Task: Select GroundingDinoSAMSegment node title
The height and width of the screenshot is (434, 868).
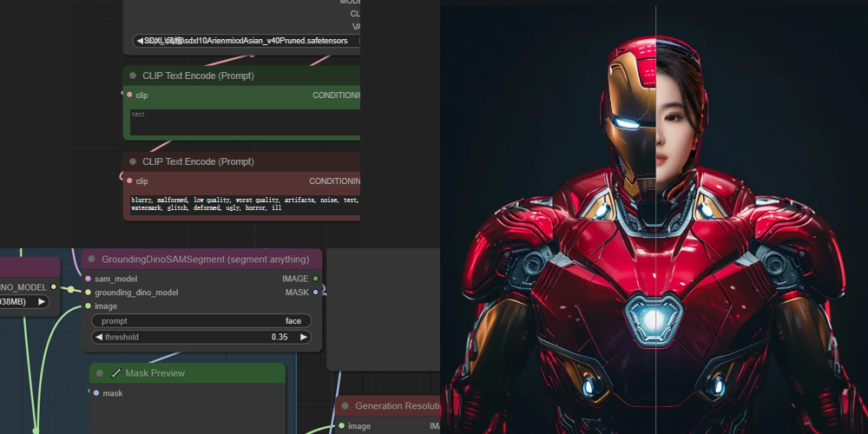Action: click(x=206, y=259)
